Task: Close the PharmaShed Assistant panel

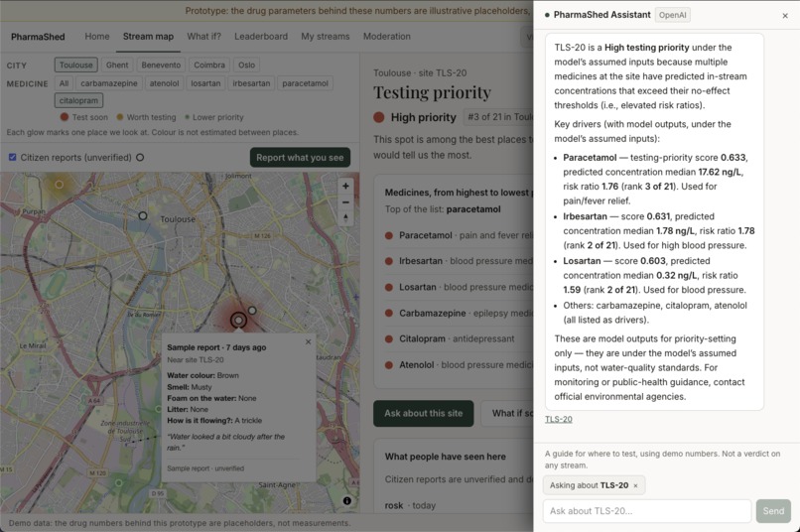Action: 785,16
